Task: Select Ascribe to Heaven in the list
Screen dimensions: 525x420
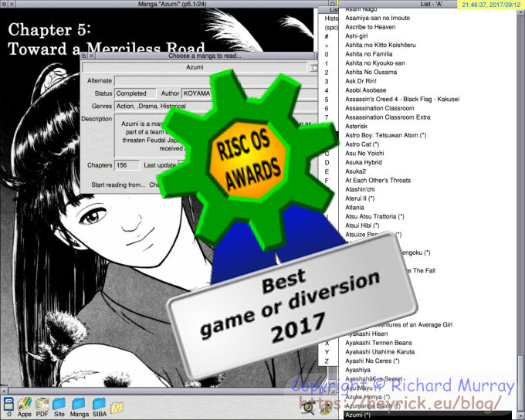Action: (371, 27)
